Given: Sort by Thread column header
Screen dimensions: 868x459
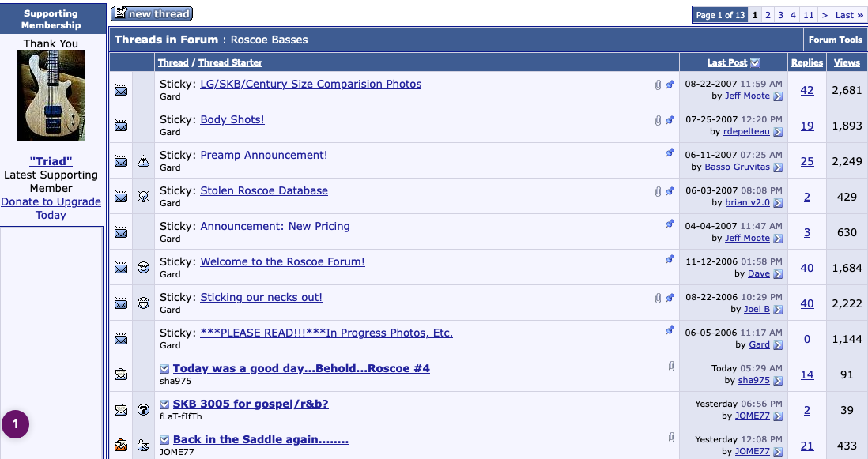Looking at the screenshot, I should [173, 62].
